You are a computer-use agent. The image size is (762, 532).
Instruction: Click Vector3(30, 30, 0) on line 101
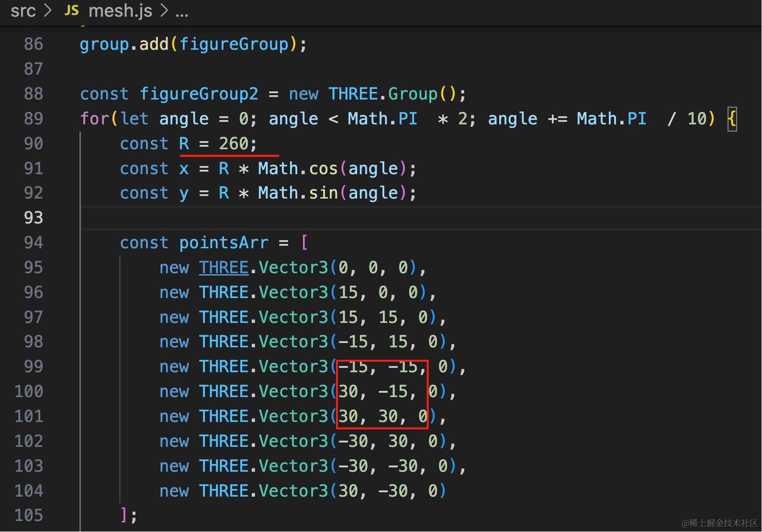coord(348,416)
